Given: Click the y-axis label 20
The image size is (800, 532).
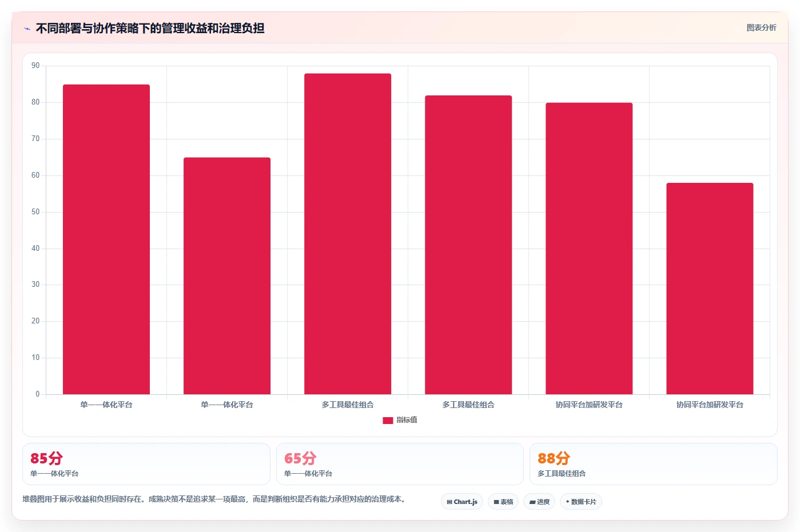Looking at the screenshot, I should coord(35,321).
